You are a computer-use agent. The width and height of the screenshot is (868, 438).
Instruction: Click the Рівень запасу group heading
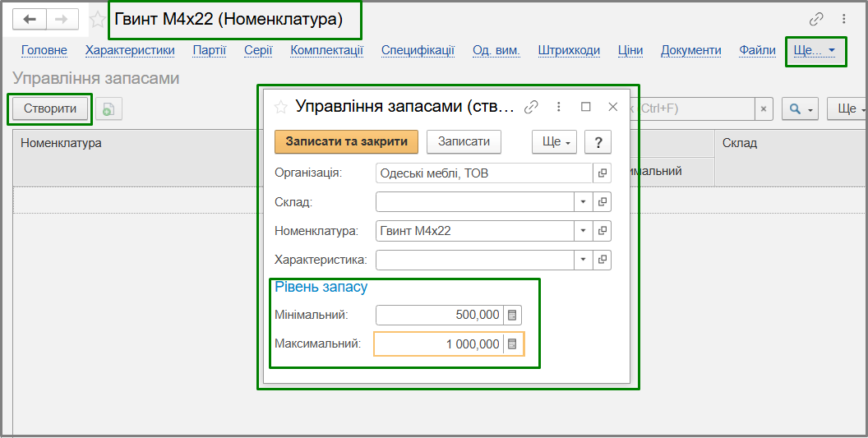(x=321, y=287)
